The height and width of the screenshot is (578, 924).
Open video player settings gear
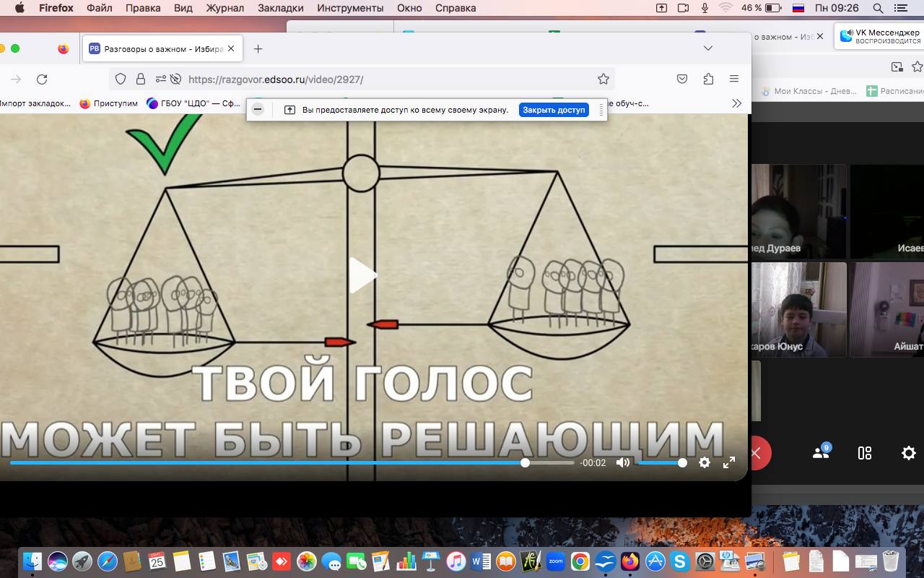point(705,462)
